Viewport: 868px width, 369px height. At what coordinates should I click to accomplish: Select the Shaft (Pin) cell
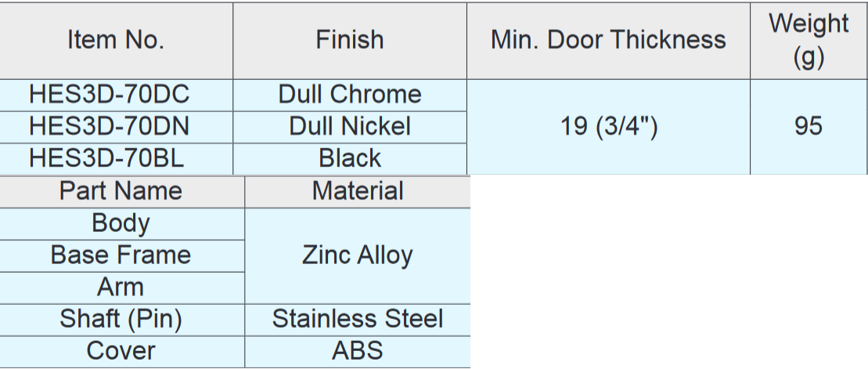pyautogui.click(x=121, y=320)
